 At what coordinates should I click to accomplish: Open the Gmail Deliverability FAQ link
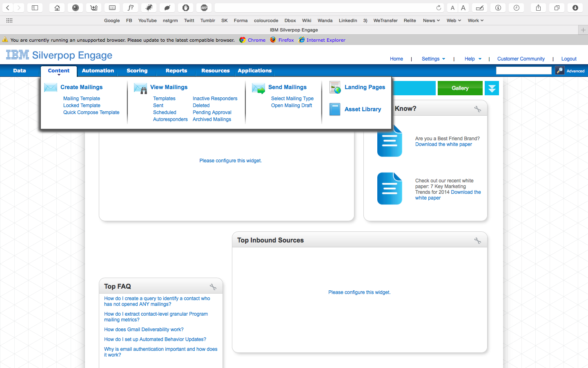tap(144, 330)
